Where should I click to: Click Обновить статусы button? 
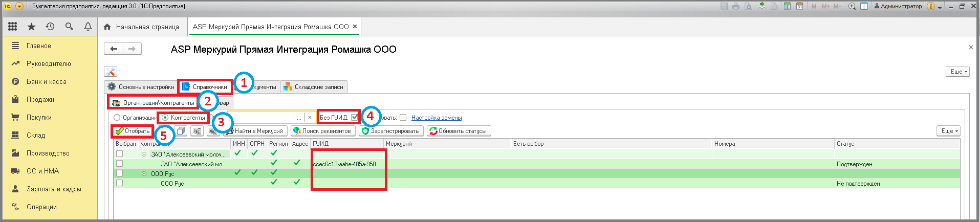pyautogui.click(x=459, y=131)
